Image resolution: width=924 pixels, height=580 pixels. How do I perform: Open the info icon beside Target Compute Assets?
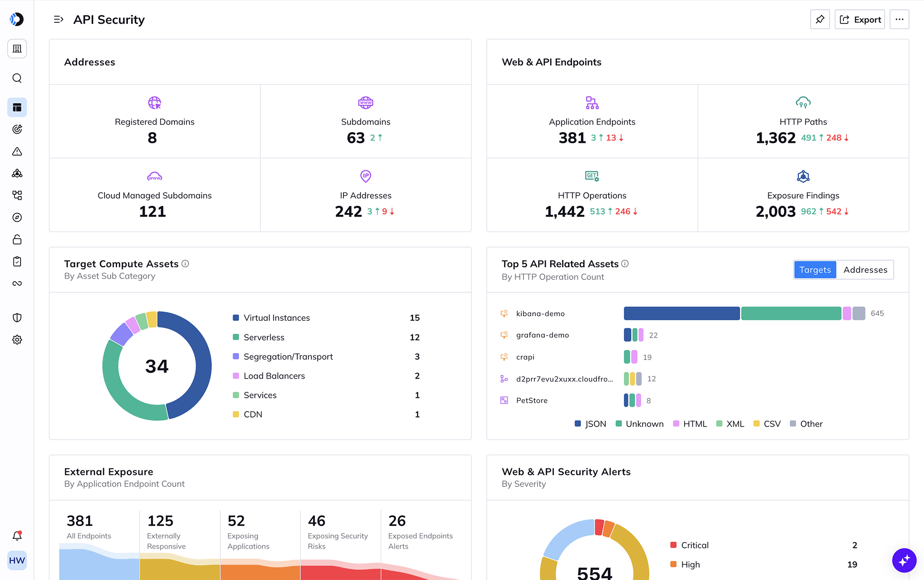coord(185,263)
